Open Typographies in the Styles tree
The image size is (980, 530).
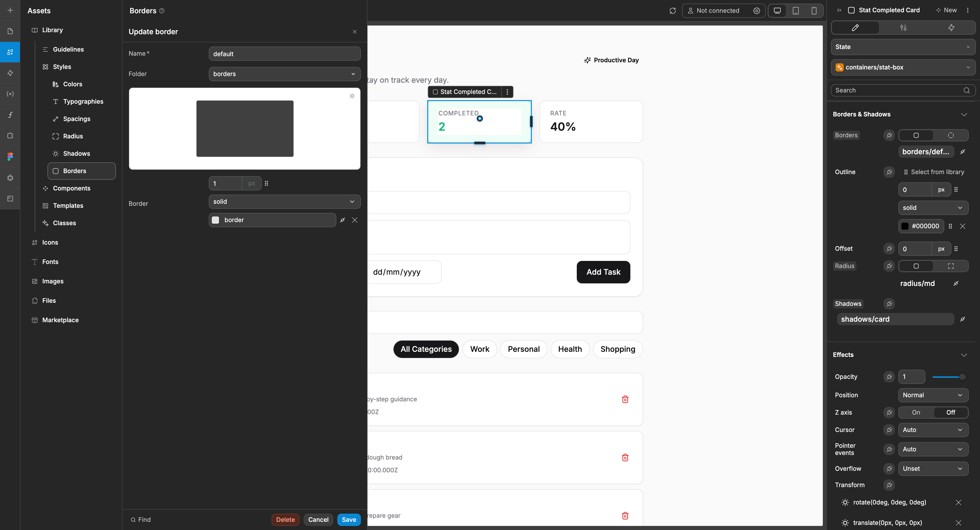pos(83,102)
